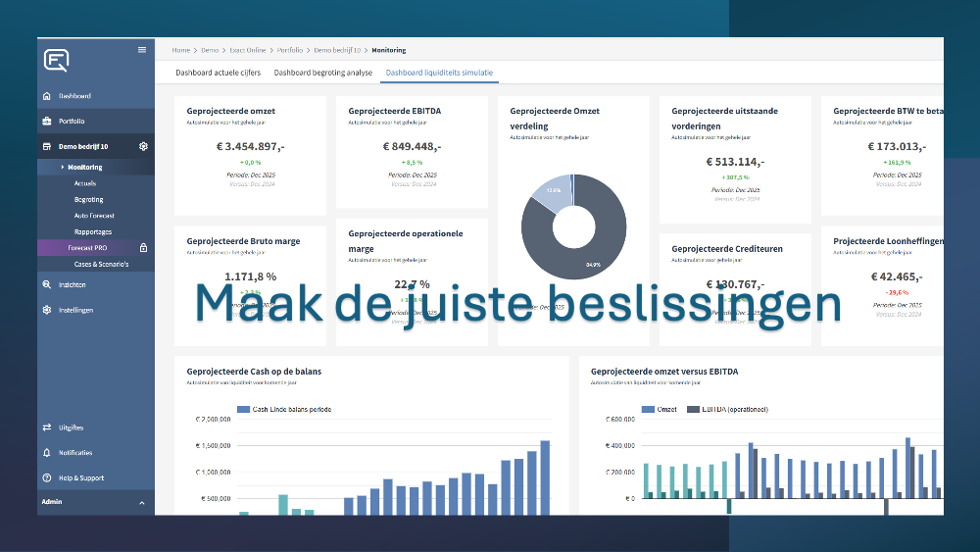
Task: Click the Uitgiftes arrows icon
Action: point(46,427)
